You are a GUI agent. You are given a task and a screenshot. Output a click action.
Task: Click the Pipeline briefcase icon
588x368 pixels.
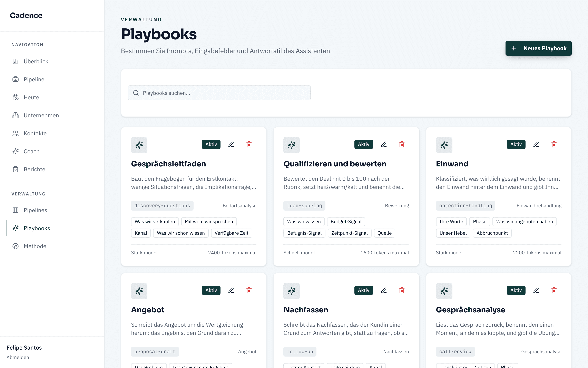tap(16, 79)
